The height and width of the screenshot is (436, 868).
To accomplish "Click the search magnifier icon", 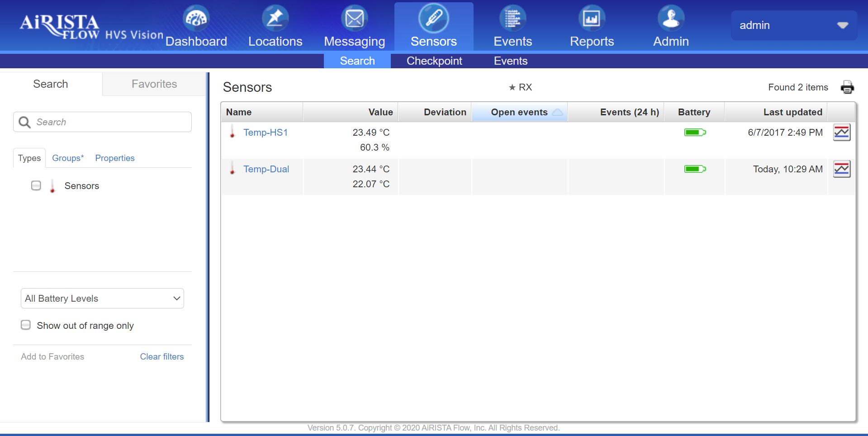I will (24, 122).
